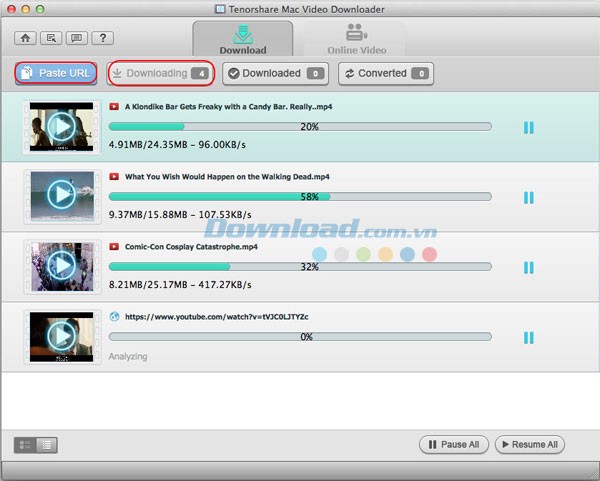Switch to the Online Video tab

(x=357, y=39)
